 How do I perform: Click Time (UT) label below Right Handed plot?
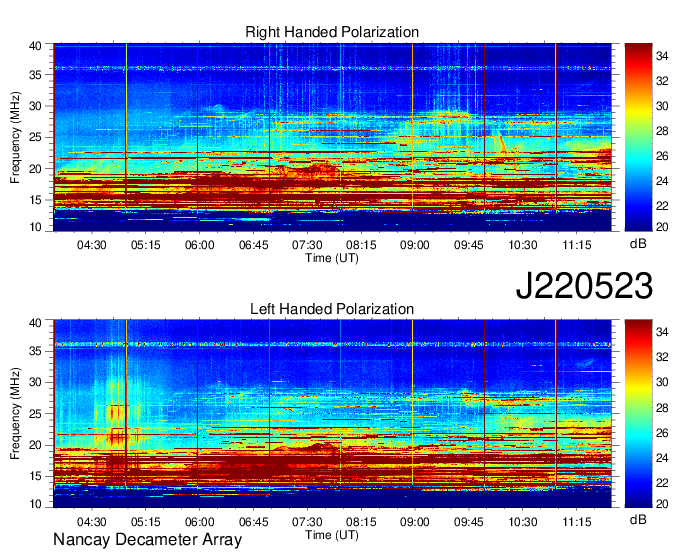332,258
